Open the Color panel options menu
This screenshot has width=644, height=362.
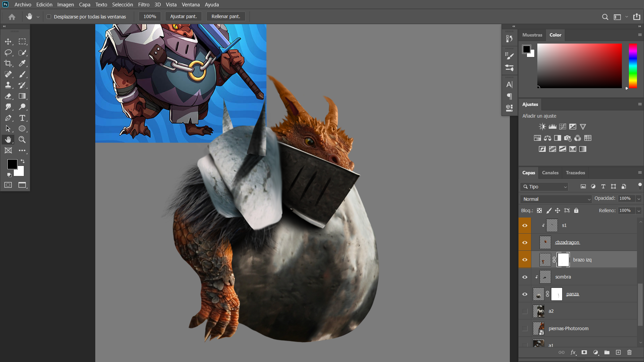[x=640, y=35]
